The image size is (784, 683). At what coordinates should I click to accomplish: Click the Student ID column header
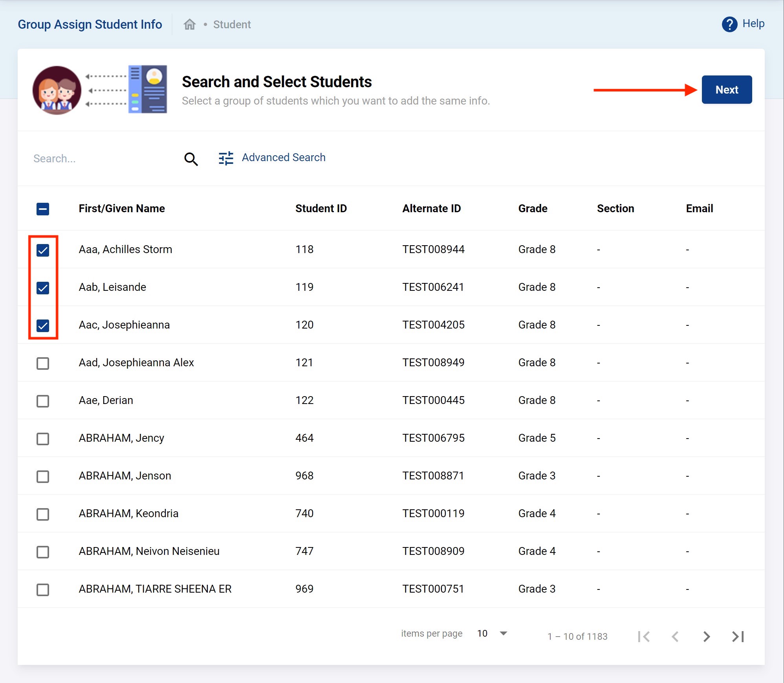pyautogui.click(x=321, y=209)
